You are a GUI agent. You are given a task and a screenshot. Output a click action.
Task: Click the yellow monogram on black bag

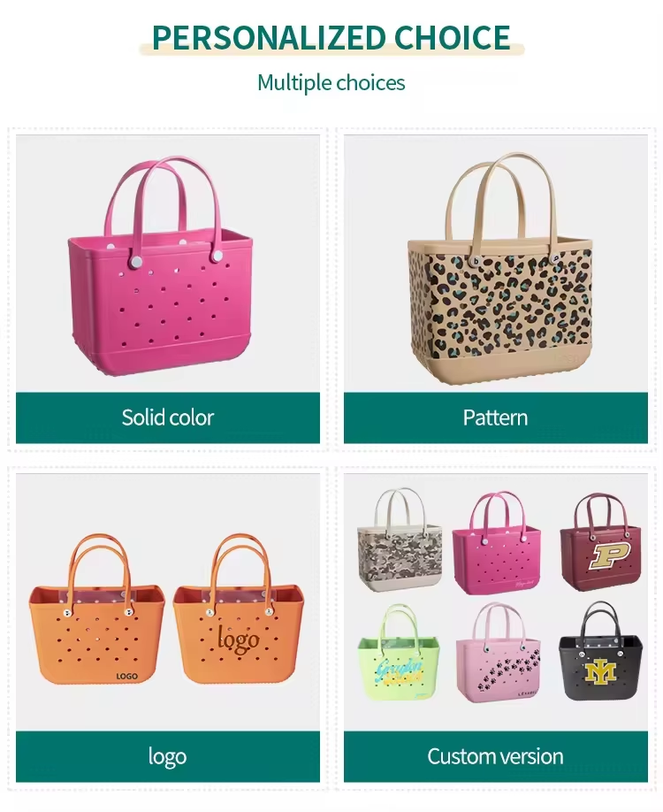click(x=601, y=670)
